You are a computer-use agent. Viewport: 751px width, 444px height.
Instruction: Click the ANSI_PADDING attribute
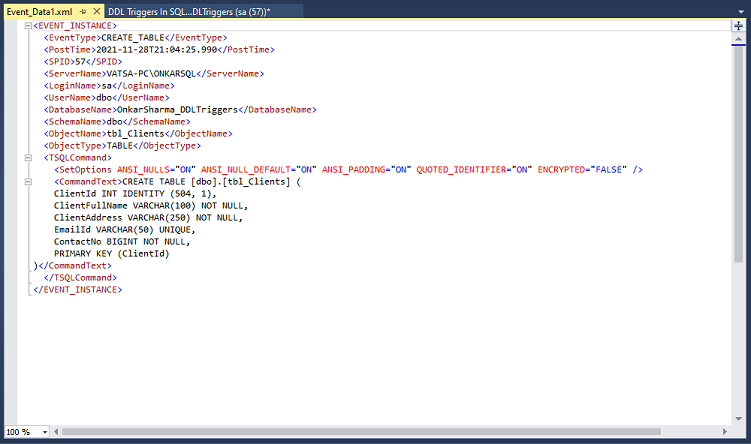366,170
